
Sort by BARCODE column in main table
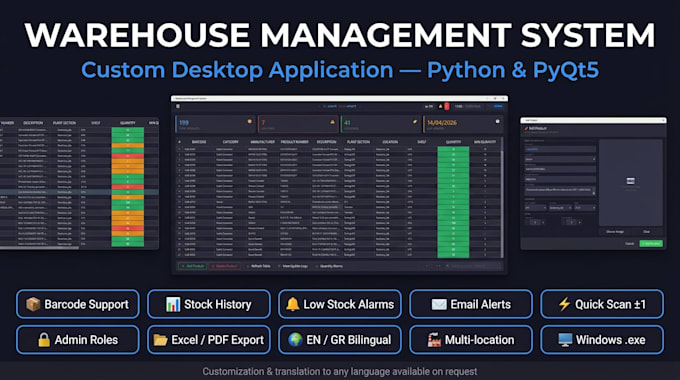pyautogui.click(x=199, y=142)
